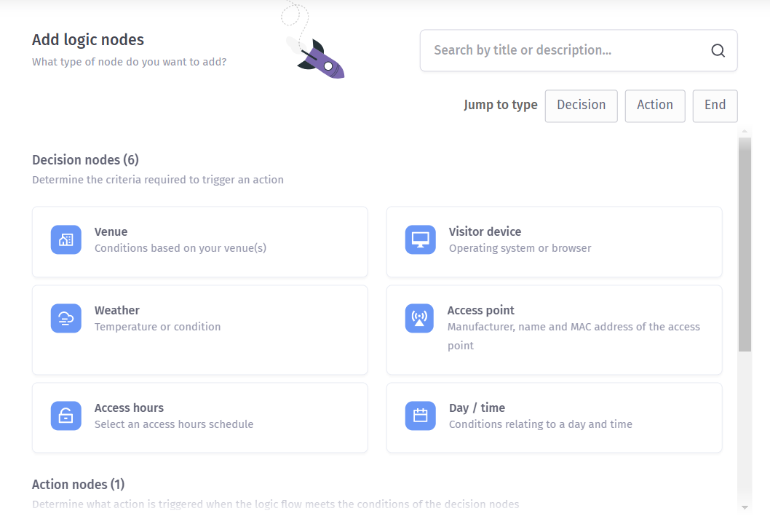Jump to End node type
770x532 pixels.
coord(715,106)
